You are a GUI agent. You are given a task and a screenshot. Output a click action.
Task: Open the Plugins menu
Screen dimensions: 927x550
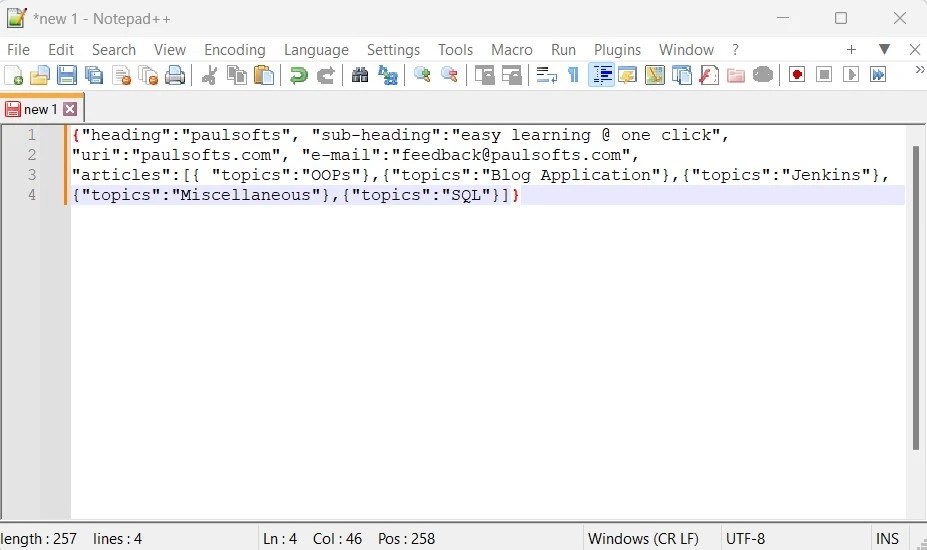click(x=617, y=50)
